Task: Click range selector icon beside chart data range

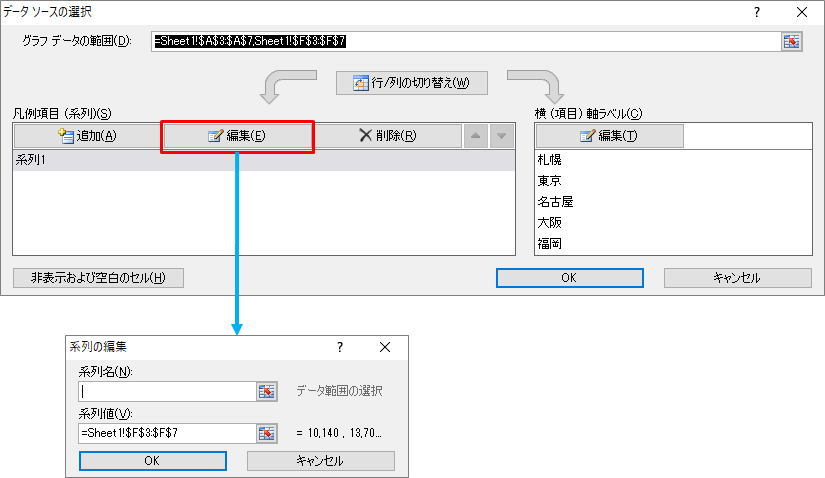Action: tap(792, 41)
